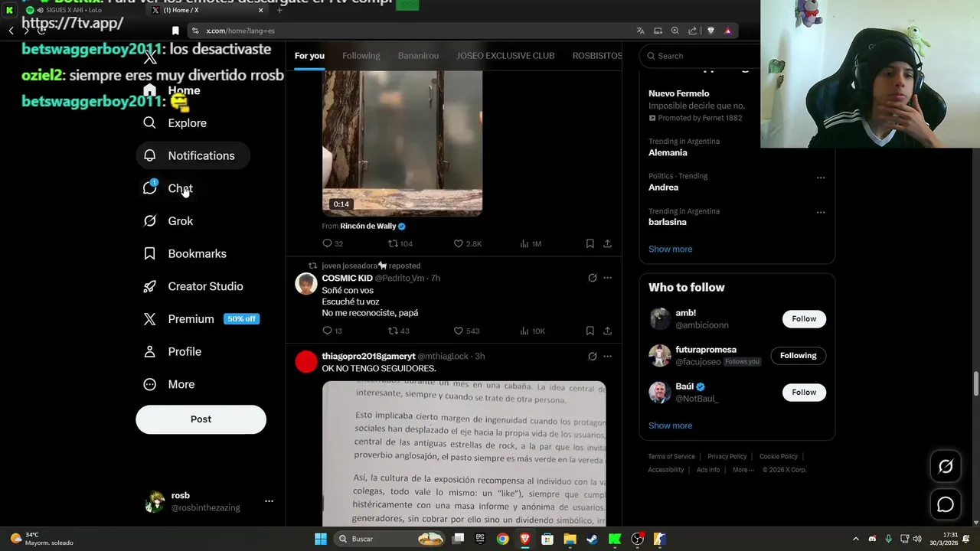
Task: Open Premium 50% off offer
Action: click(x=202, y=319)
